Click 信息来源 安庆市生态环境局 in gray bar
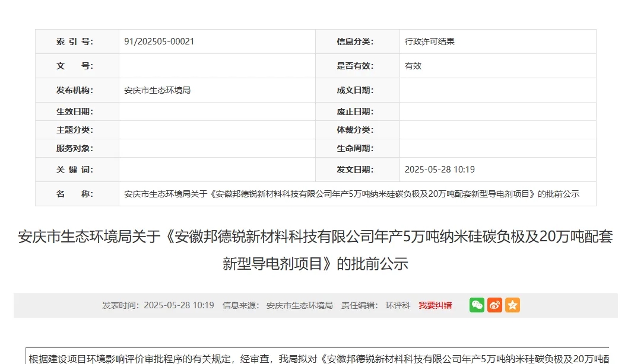This screenshot has width=631, height=364. [x=278, y=305]
